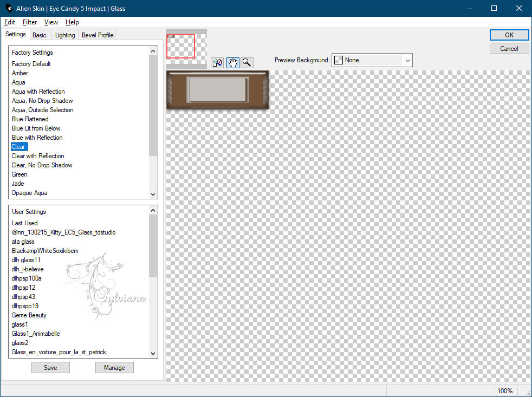The height and width of the screenshot is (397, 532).
Task: Select dlh glass11 user setting
Action: [26, 260]
